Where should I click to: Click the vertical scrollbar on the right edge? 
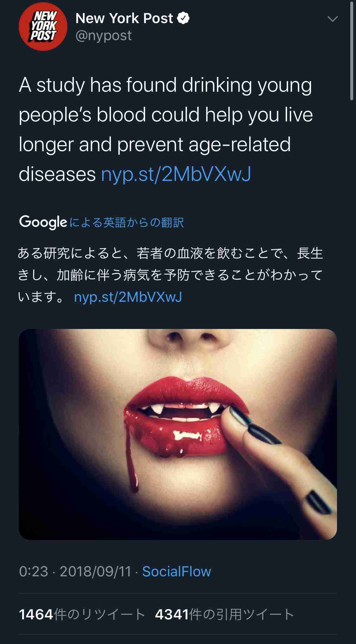click(x=352, y=51)
